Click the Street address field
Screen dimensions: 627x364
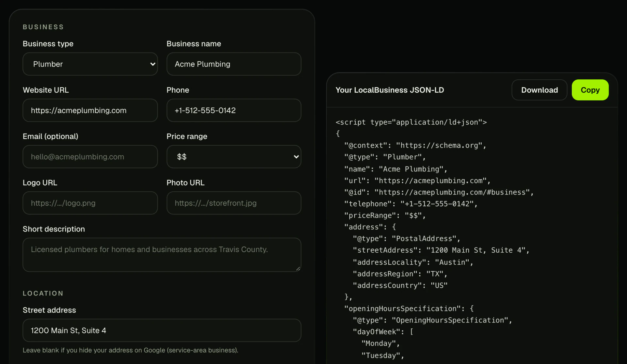point(162,330)
